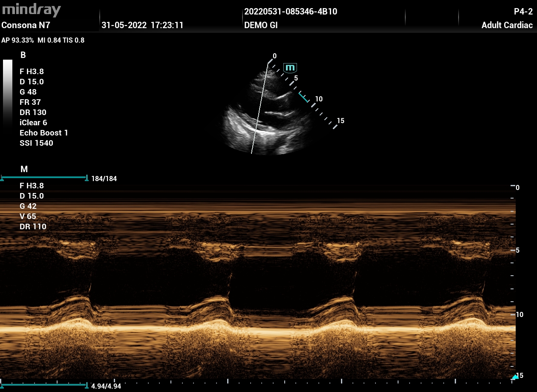Select the B mode label
This screenshot has height=392, width=537.
click(23, 55)
